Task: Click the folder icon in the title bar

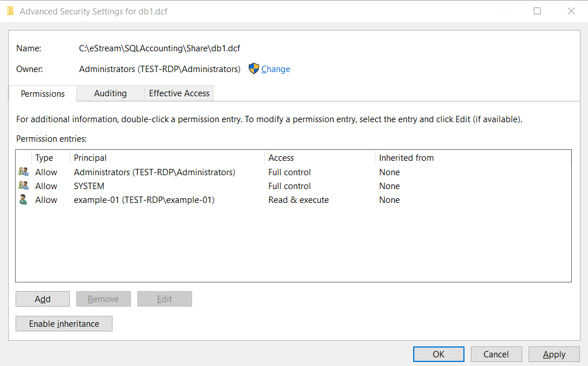Action: [x=10, y=11]
